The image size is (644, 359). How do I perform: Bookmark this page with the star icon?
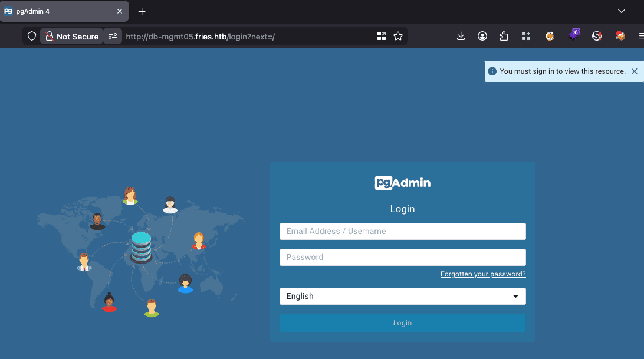pyautogui.click(x=398, y=36)
